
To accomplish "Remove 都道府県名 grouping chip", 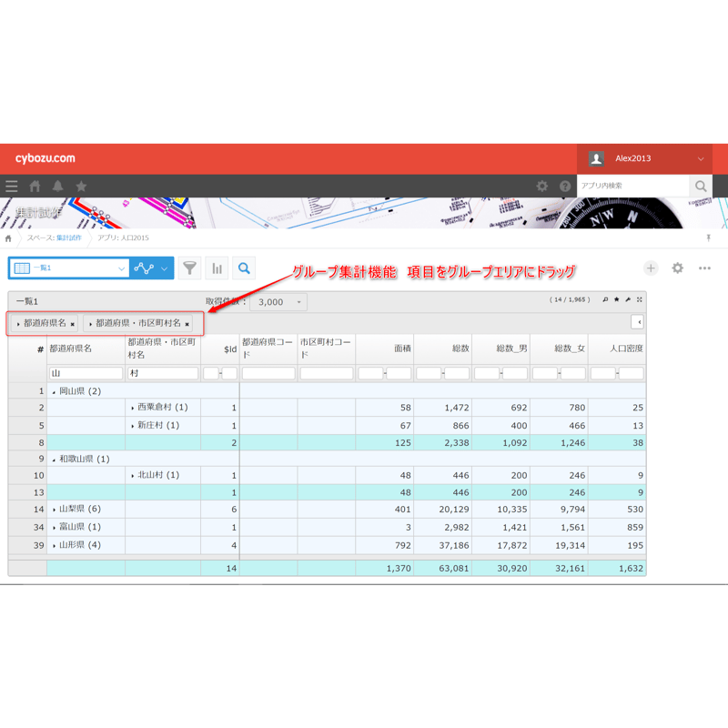I will (73, 325).
